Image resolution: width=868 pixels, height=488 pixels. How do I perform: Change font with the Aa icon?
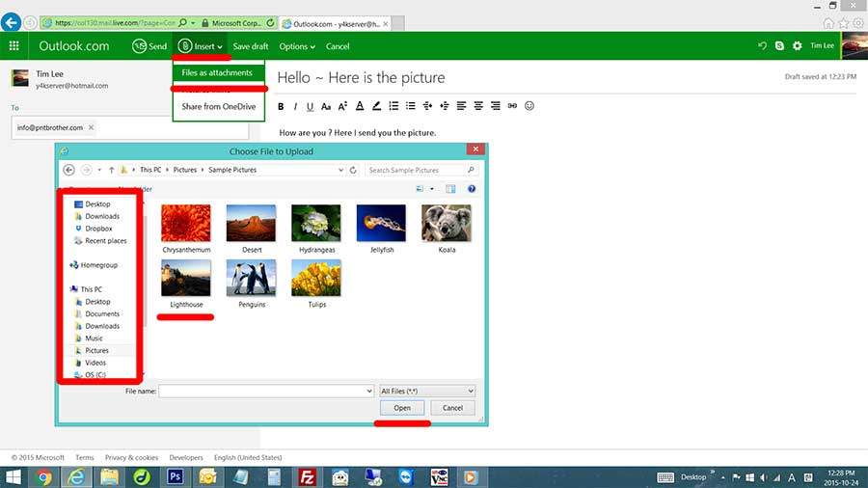pyautogui.click(x=326, y=106)
